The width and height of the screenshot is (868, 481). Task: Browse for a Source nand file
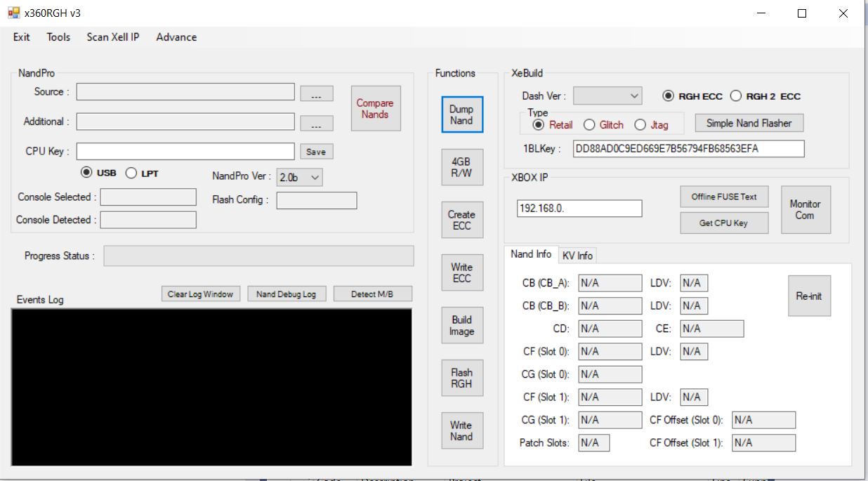(317, 91)
